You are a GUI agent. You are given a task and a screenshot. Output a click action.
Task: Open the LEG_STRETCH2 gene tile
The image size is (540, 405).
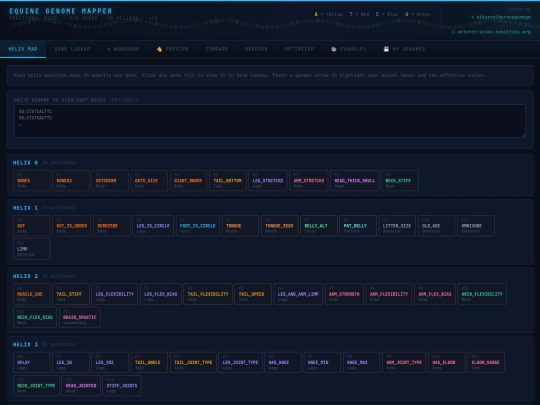268,180
